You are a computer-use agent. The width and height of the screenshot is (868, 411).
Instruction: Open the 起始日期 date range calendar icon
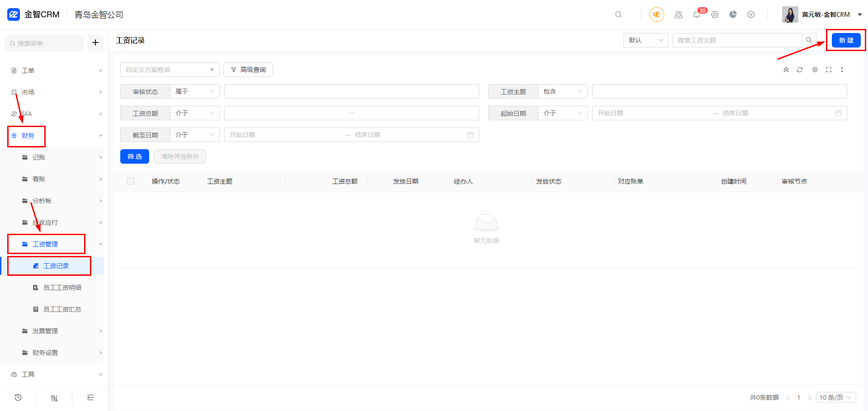839,113
